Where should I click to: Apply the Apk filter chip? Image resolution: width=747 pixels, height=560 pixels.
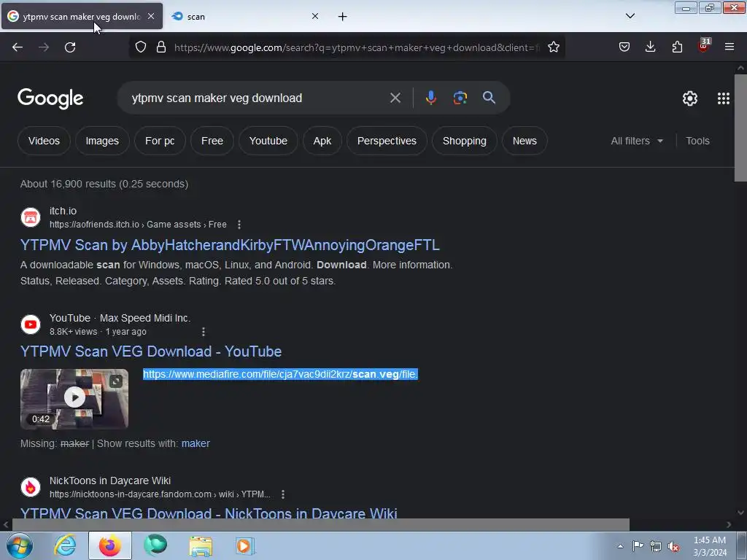[322, 141]
